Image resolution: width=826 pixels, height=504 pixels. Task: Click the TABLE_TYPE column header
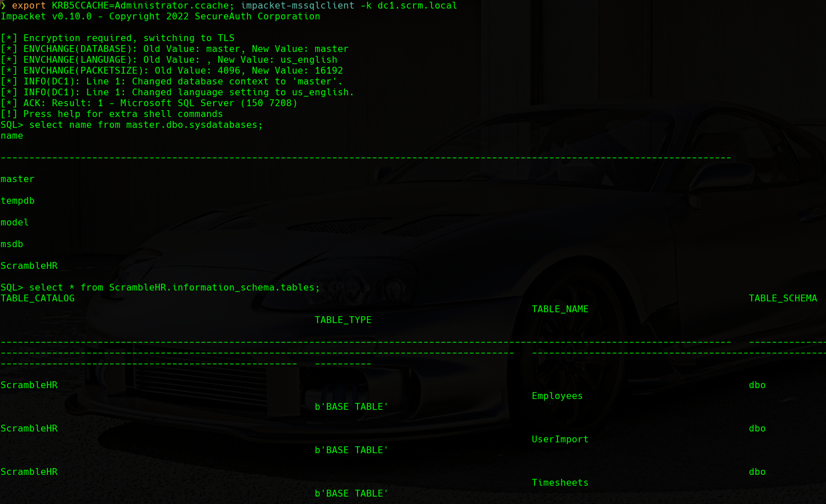click(343, 320)
